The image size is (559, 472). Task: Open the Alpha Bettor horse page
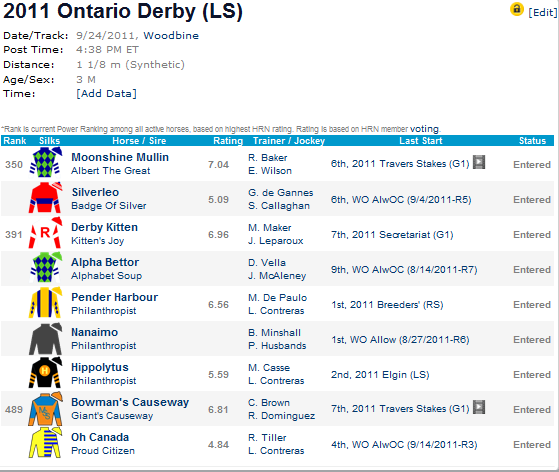pyautogui.click(x=105, y=262)
